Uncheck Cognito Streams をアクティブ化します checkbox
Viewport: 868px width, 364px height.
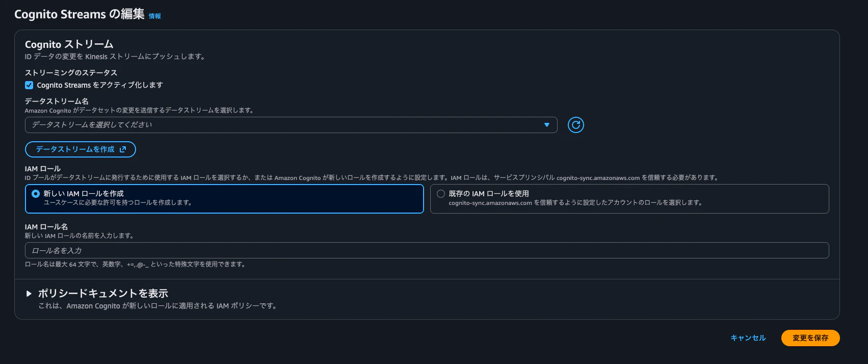coord(29,85)
